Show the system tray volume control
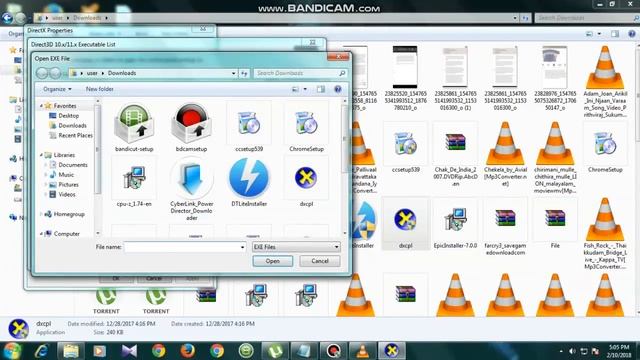The image size is (640, 360). pyautogui.click(x=573, y=351)
